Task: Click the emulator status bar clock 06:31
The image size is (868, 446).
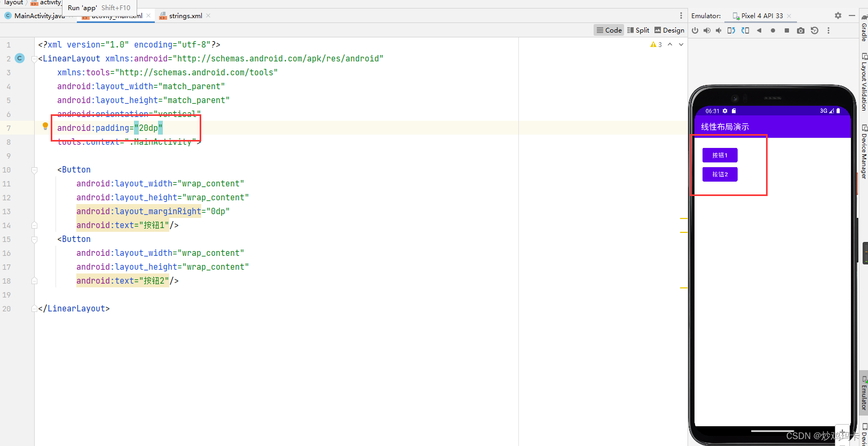Action: pos(712,111)
